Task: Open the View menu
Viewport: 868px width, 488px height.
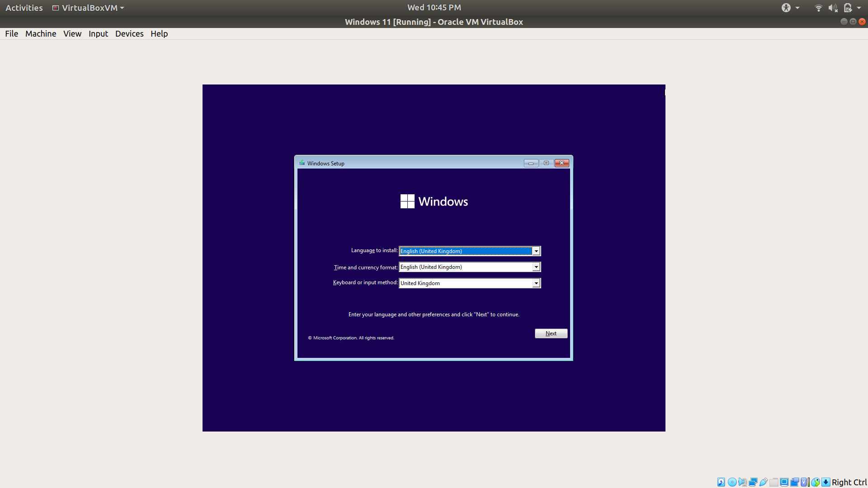Action: pos(72,34)
